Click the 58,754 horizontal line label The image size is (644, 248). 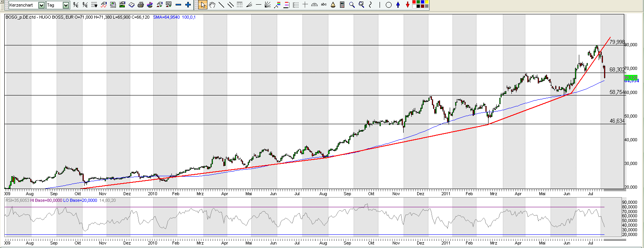tap(617, 92)
